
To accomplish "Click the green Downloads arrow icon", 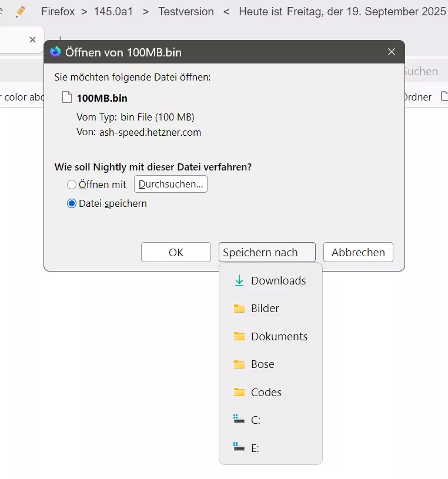I will 239,281.
